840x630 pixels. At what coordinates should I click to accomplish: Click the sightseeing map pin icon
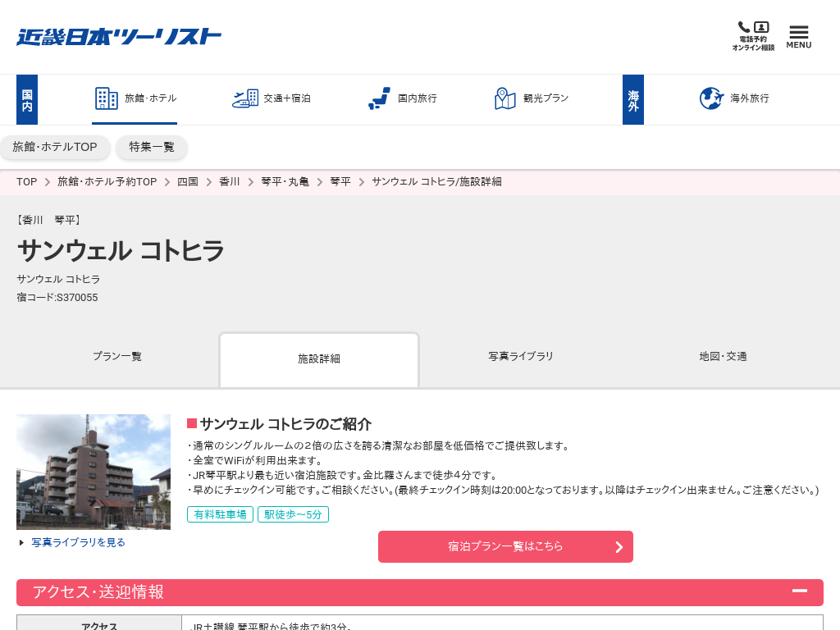click(x=504, y=98)
